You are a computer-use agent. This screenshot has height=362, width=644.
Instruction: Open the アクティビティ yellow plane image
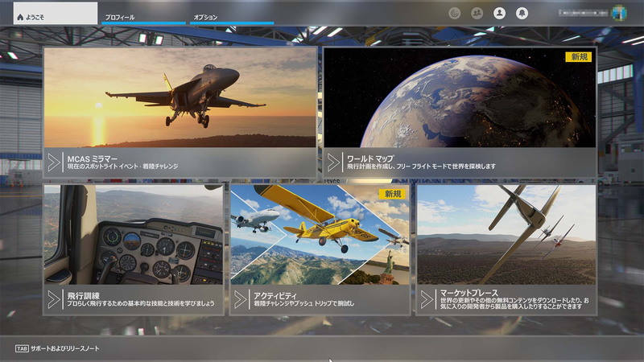[x=320, y=234]
